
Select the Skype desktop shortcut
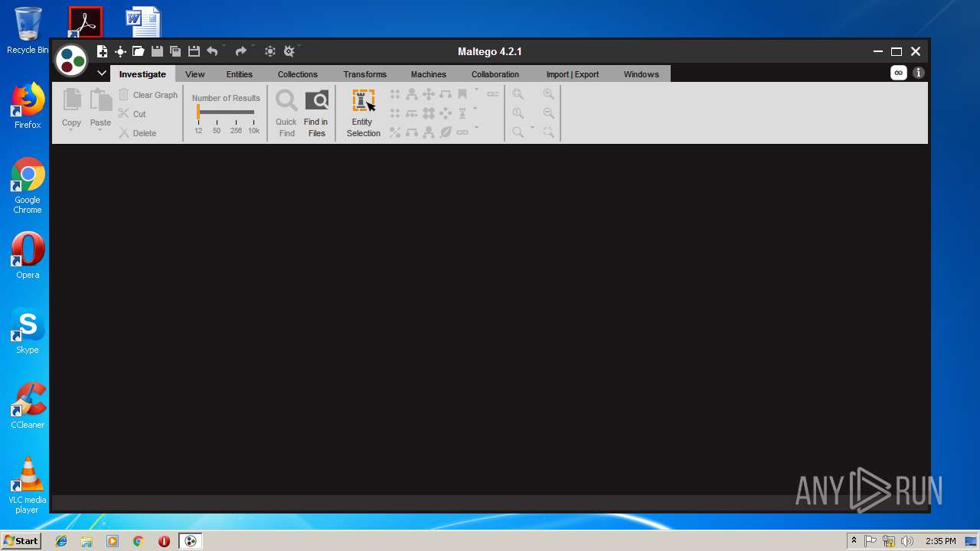pos(28,331)
